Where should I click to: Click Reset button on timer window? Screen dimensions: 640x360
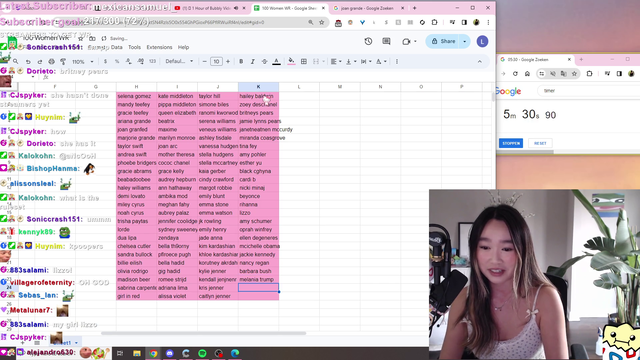tap(540, 143)
